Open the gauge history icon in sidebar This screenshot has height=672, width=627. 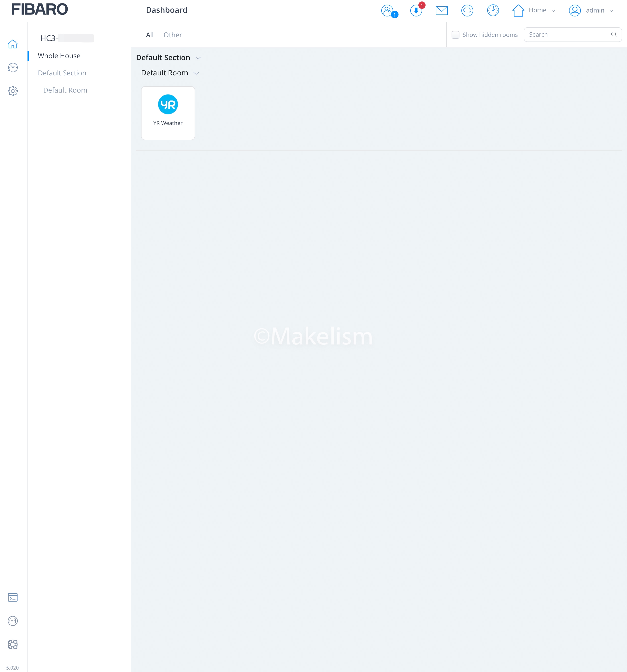click(x=13, y=68)
